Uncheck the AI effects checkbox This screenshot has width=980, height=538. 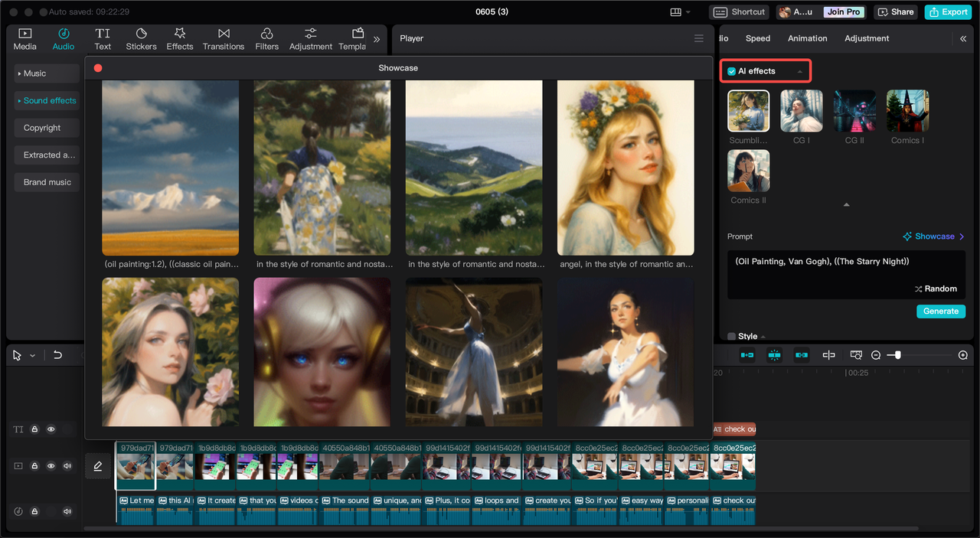732,71
